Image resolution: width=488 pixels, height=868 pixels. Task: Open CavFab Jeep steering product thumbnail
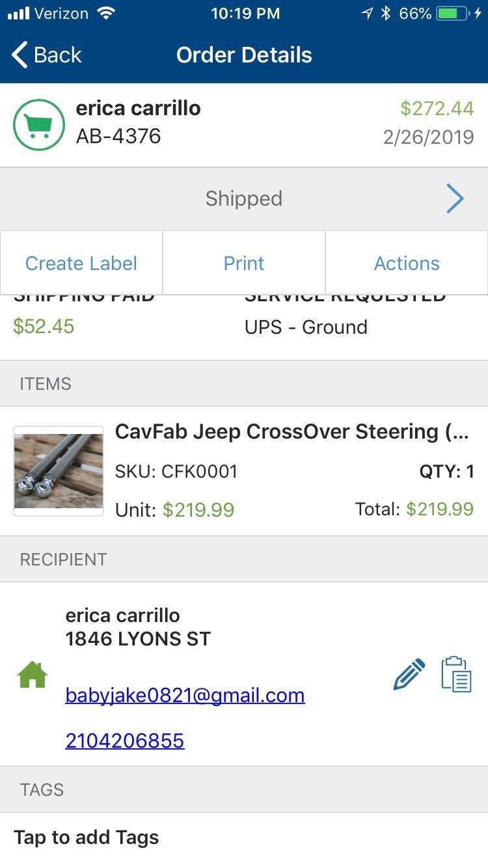point(59,471)
